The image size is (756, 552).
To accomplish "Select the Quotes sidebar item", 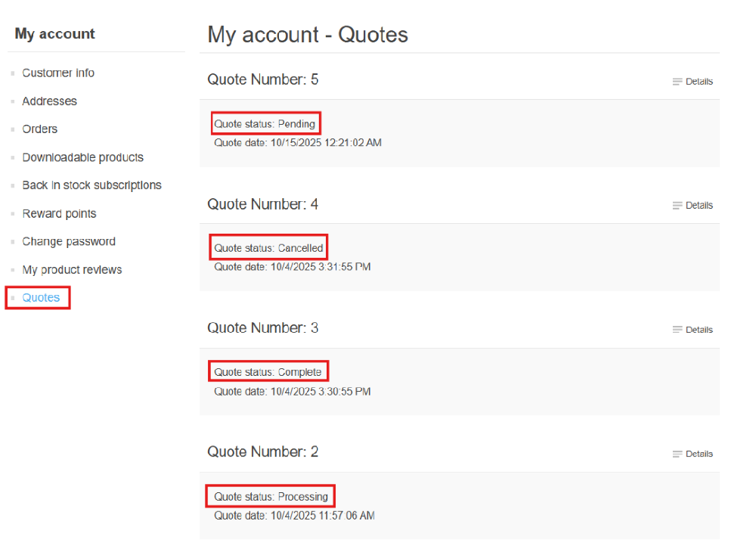I will (x=41, y=298).
